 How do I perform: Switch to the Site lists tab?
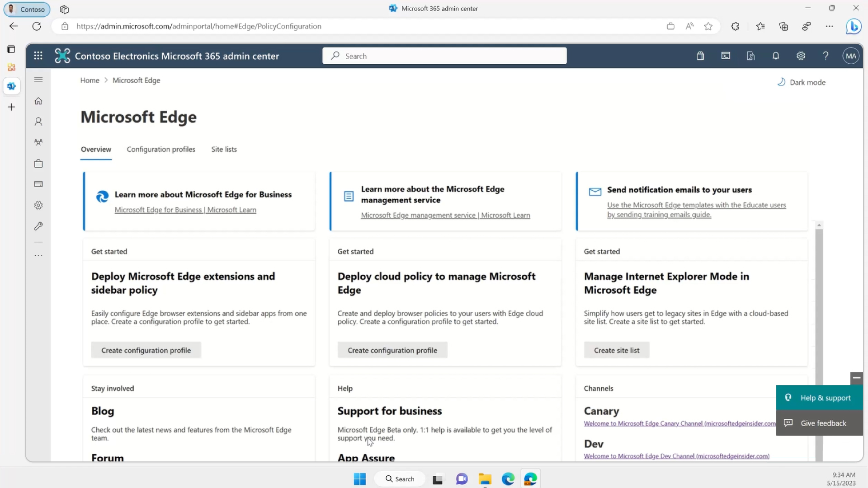pos(224,148)
